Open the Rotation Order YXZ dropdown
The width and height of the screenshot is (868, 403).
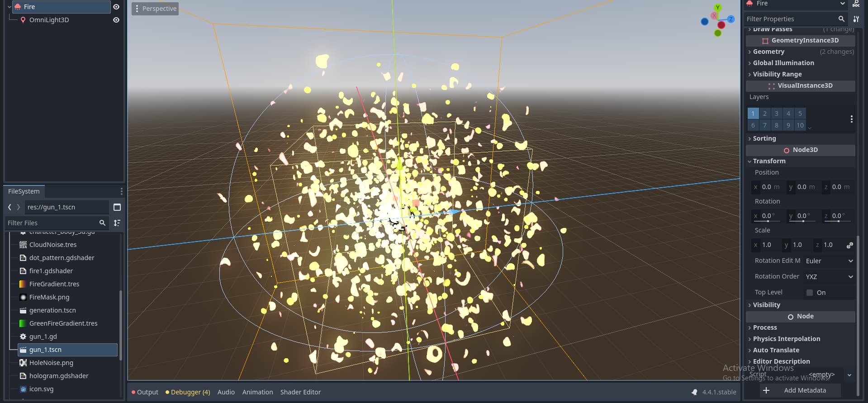click(x=829, y=277)
